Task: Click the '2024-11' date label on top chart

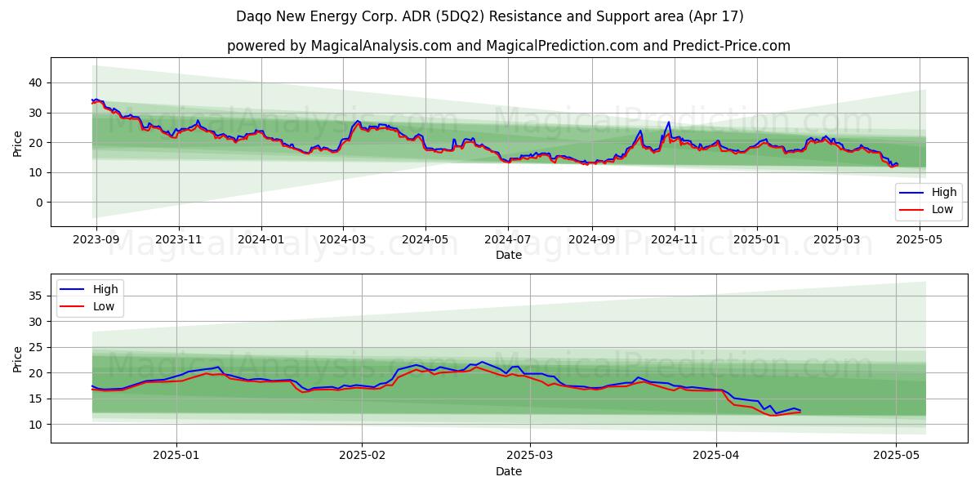Action: (x=674, y=240)
